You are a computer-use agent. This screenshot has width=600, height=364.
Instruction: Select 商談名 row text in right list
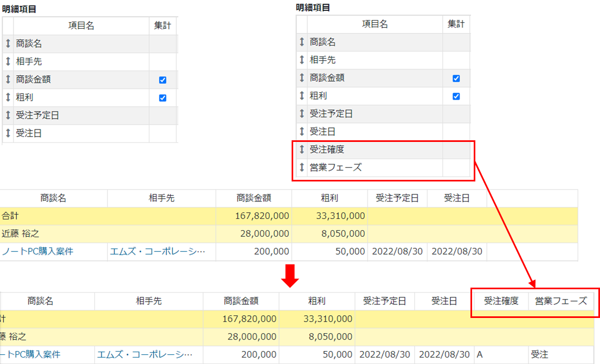tap(322, 42)
